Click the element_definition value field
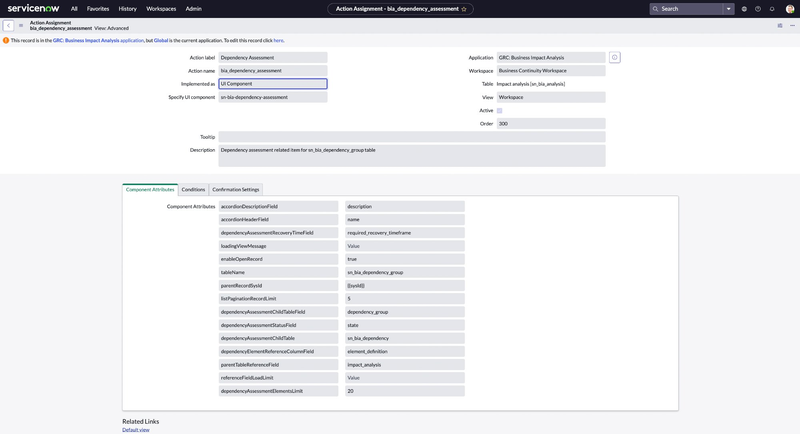 tap(405, 351)
